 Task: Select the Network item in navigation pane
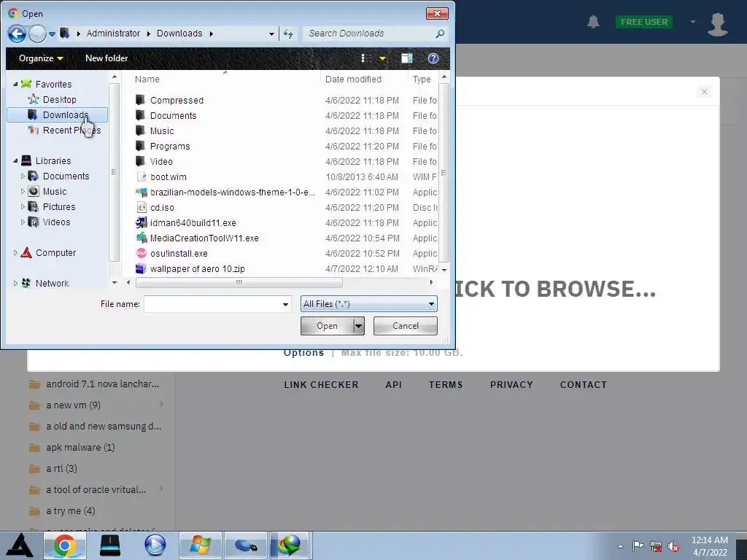pyautogui.click(x=52, y=283)
